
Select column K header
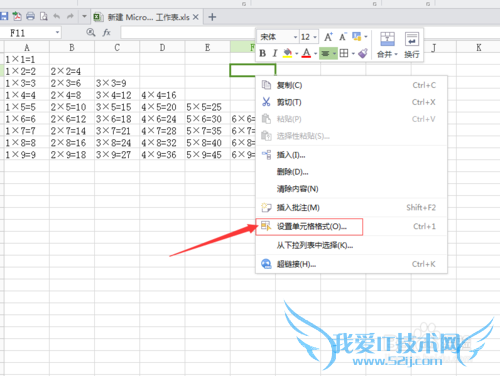coord(479,48)
